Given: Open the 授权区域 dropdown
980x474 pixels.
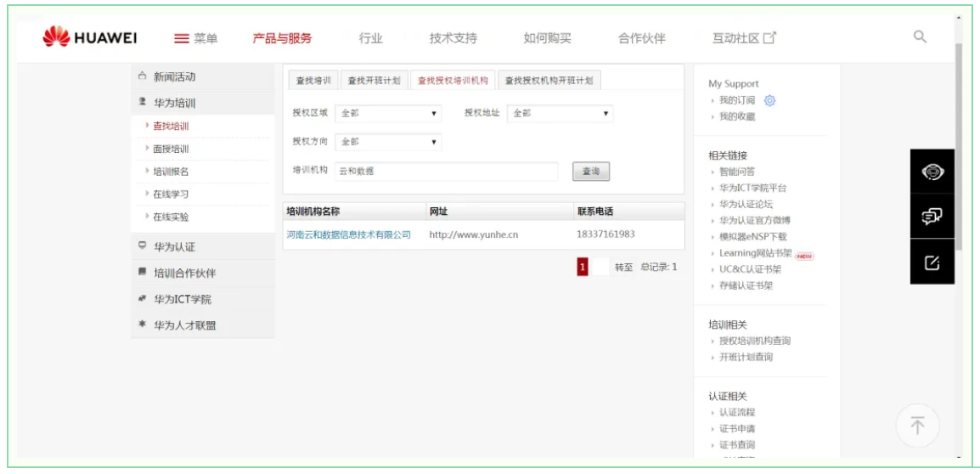Looking at the screenshot, I should (x=388, y=113).
